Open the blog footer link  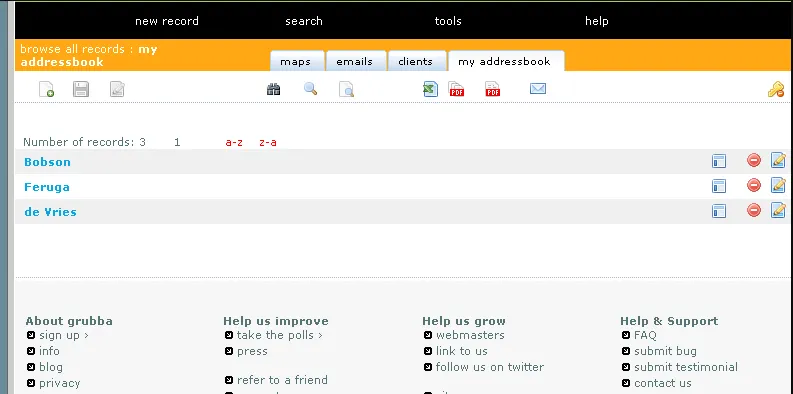51,367
